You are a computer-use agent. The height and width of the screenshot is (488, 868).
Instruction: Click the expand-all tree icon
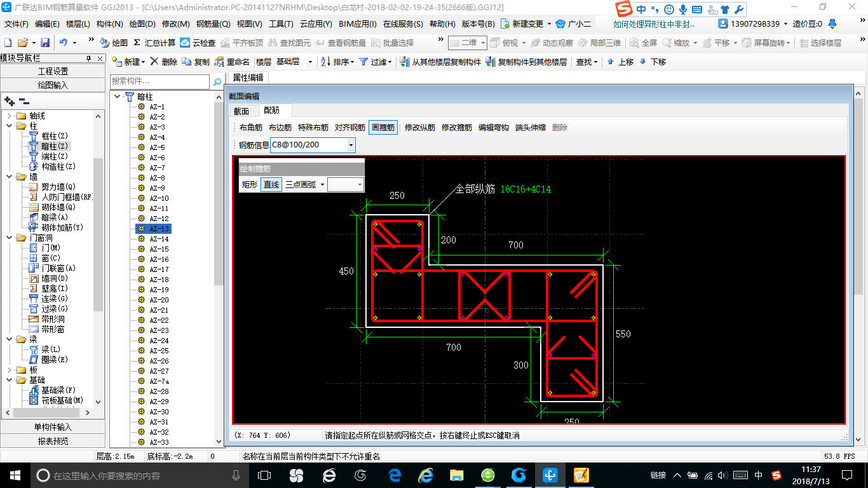pos(10,100)
